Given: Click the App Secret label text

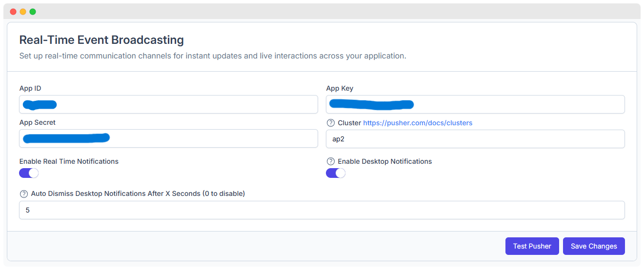Looking at the screenshot, I should [x=37, y=122].
